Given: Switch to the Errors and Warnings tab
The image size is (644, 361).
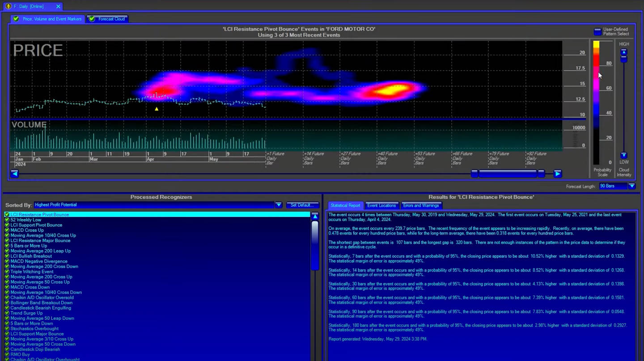Looking at the screenshot, I should (421, 206).
